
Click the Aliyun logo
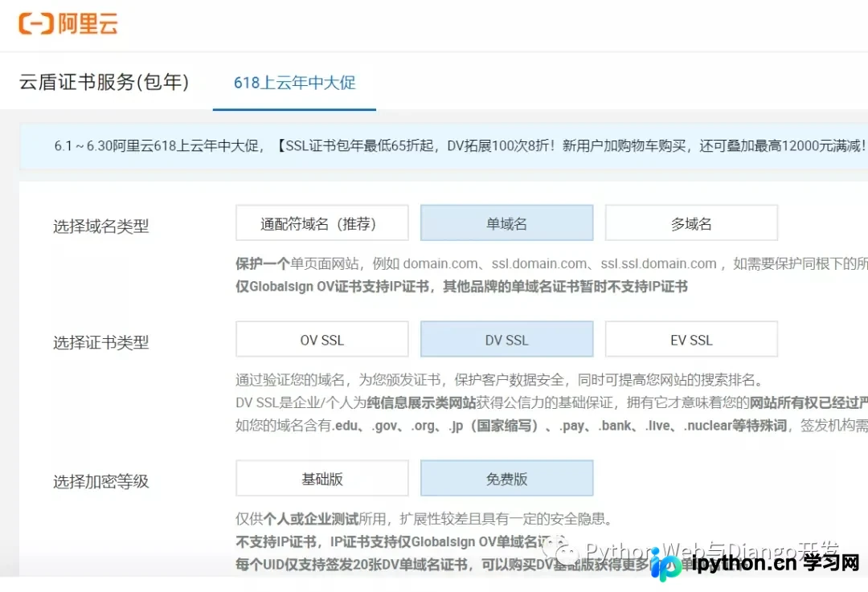(68, 24)
